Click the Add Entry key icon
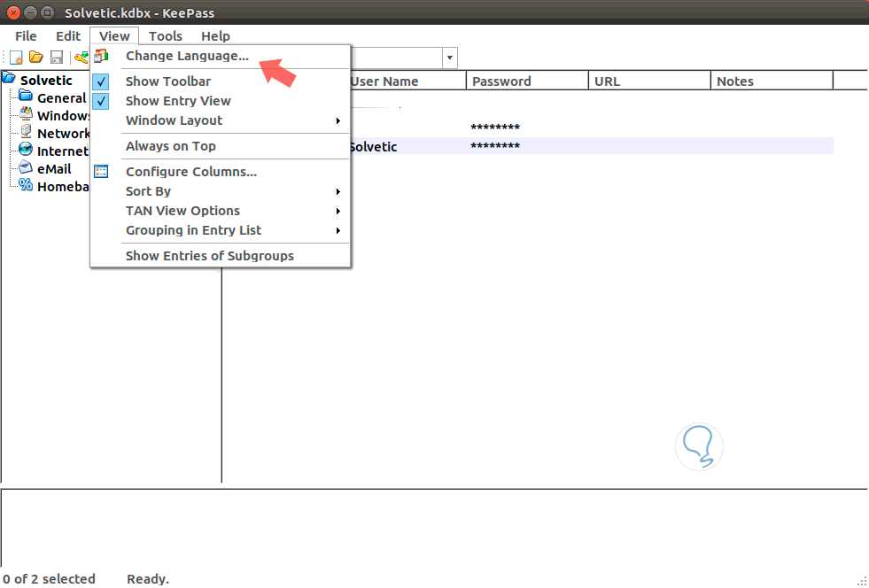Image resolution: width=869 pixels, height=588 pixels. point(82,57)
